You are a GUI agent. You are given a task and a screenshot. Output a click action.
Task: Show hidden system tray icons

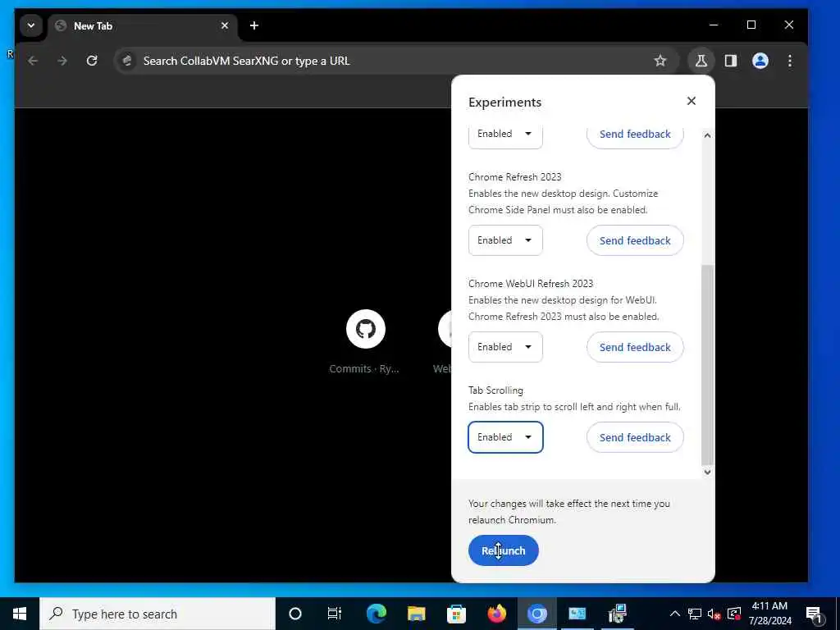point(675,614)
